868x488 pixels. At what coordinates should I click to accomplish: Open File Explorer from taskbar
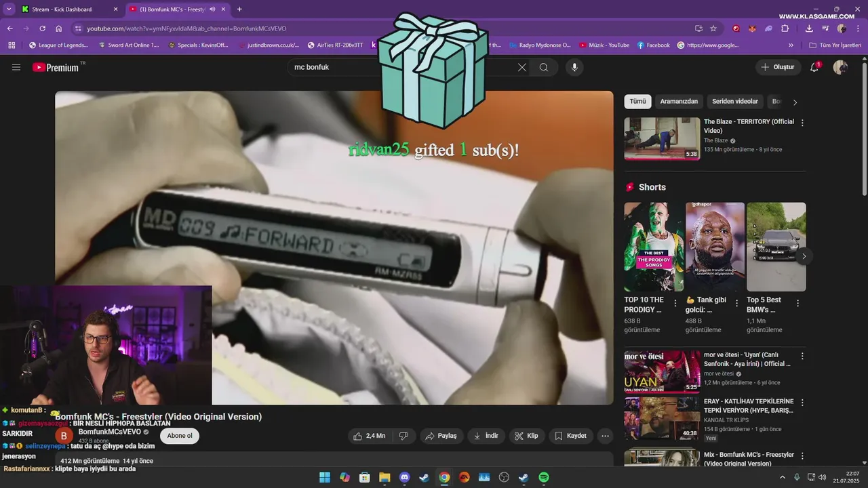click(x=384, y=477)
